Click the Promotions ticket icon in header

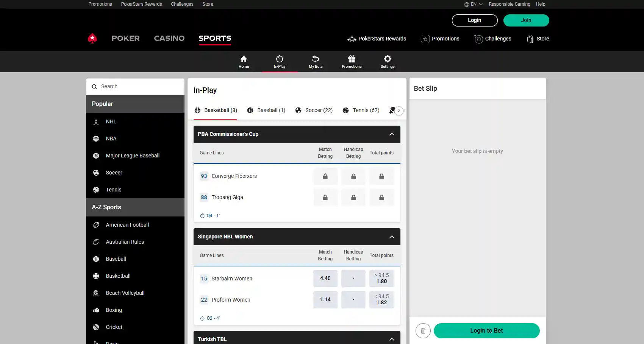point(425,39)
